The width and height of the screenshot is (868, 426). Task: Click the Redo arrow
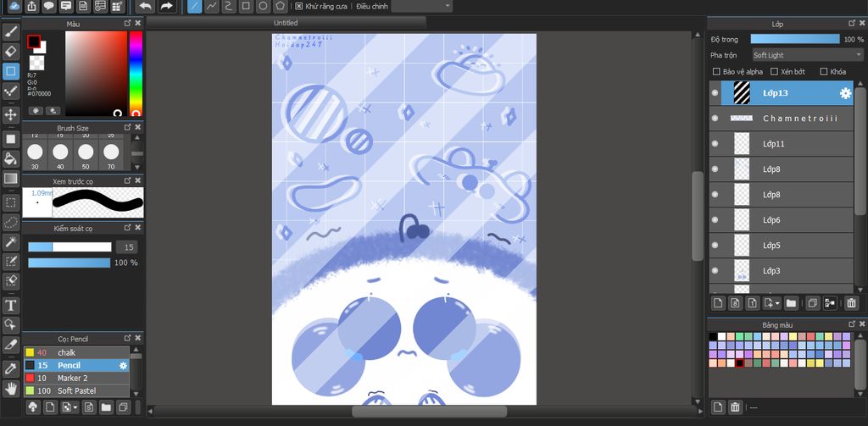(166, 6)
